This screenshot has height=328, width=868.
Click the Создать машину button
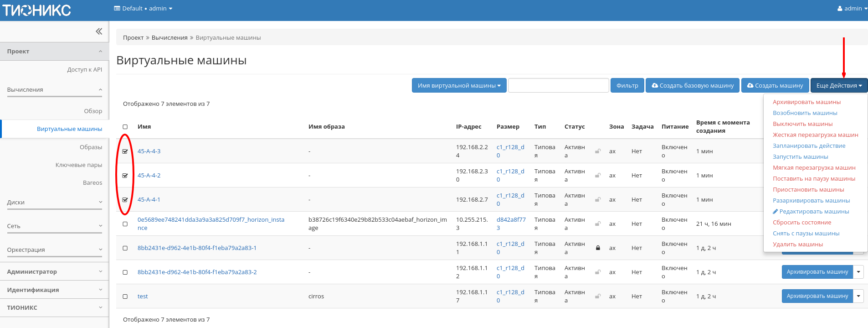click(775, 86)
